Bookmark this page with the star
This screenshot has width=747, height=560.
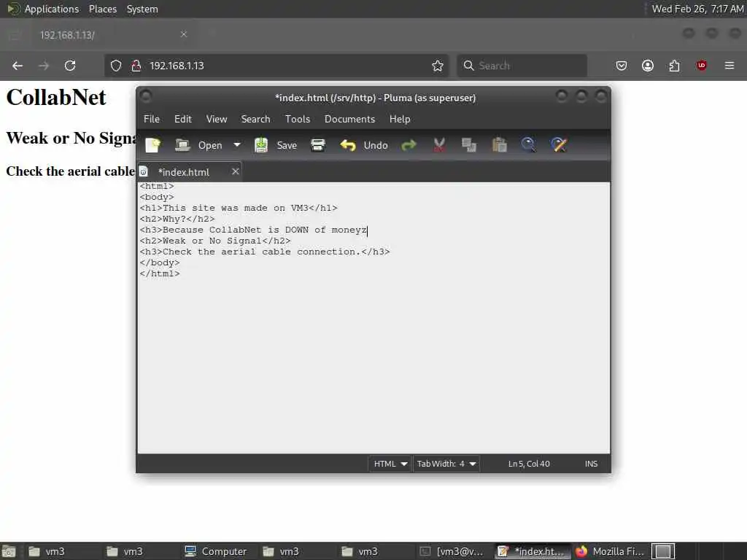click(438, 66)
